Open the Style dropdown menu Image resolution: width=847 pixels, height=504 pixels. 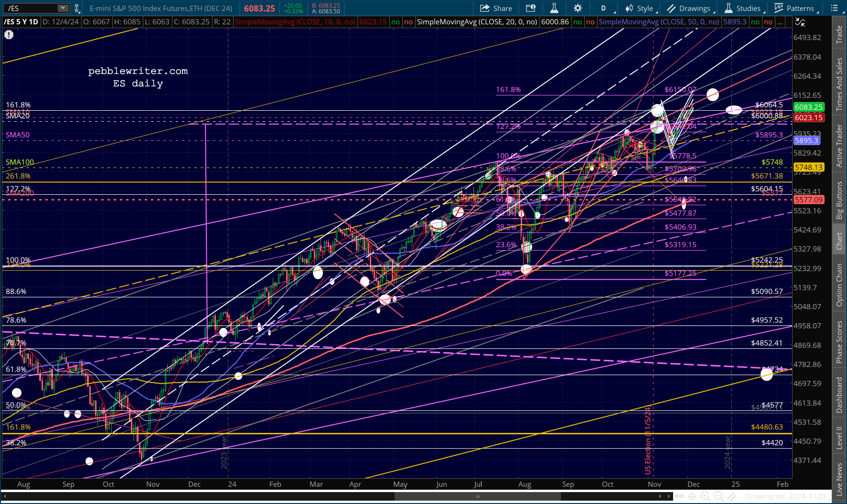(x=642, y=8)
